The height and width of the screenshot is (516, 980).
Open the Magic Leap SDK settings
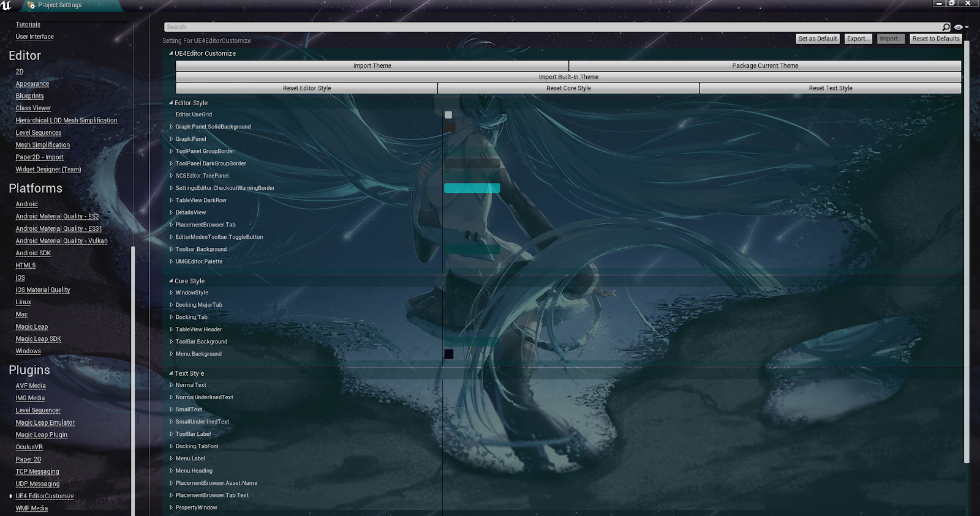coord(39,339)
